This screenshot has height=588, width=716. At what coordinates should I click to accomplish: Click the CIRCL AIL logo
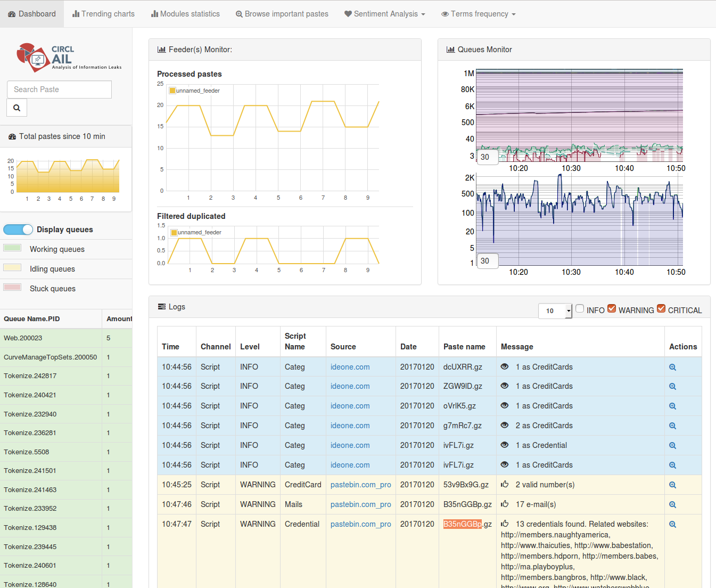pyautogui.click(x=69, y=58)
